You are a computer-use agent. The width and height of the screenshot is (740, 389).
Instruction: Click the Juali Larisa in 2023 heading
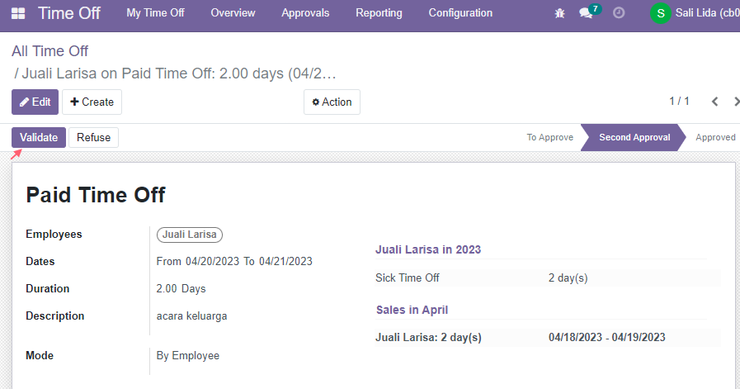[x=428, y=250]
